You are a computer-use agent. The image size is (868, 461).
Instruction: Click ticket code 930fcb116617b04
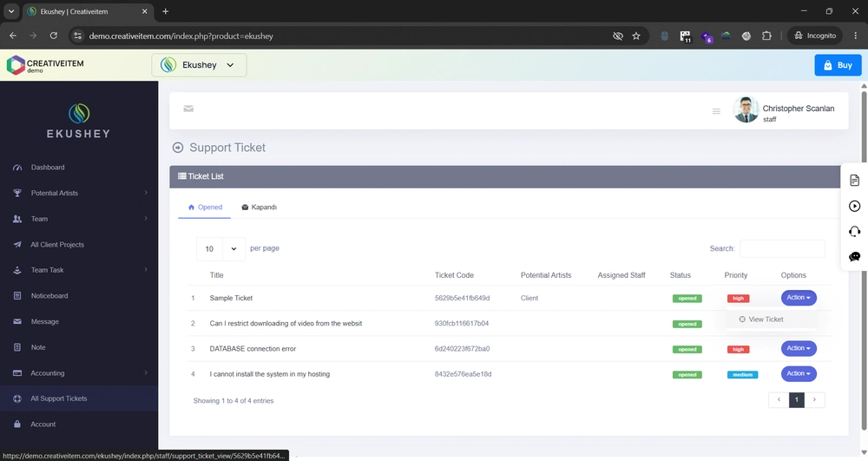[x=462, y=323]
